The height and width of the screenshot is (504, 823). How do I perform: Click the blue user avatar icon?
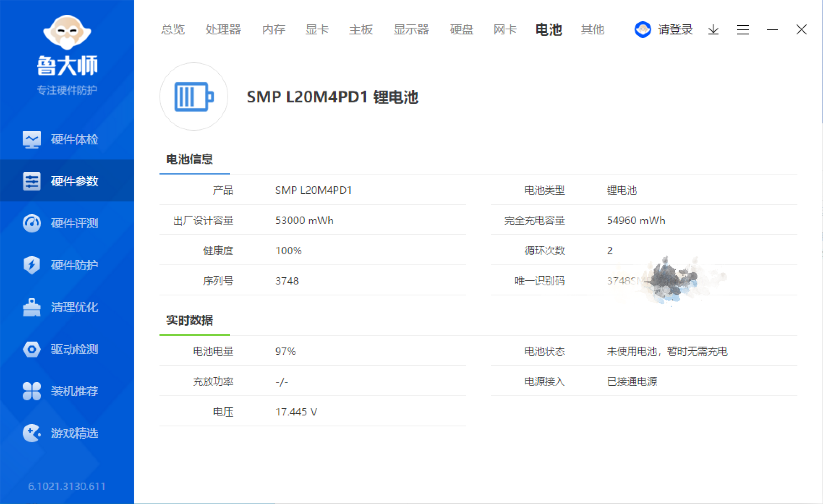point(643,29)
